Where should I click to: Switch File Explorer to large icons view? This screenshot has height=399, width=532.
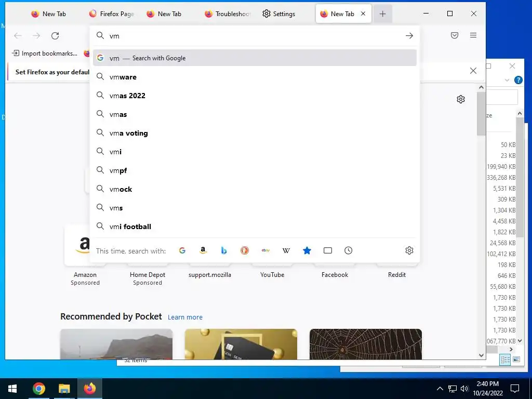click(x=516, y=360)
